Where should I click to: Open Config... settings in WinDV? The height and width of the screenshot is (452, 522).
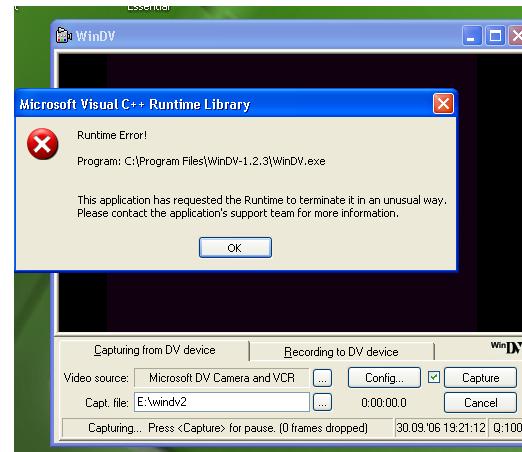(384, 378)
